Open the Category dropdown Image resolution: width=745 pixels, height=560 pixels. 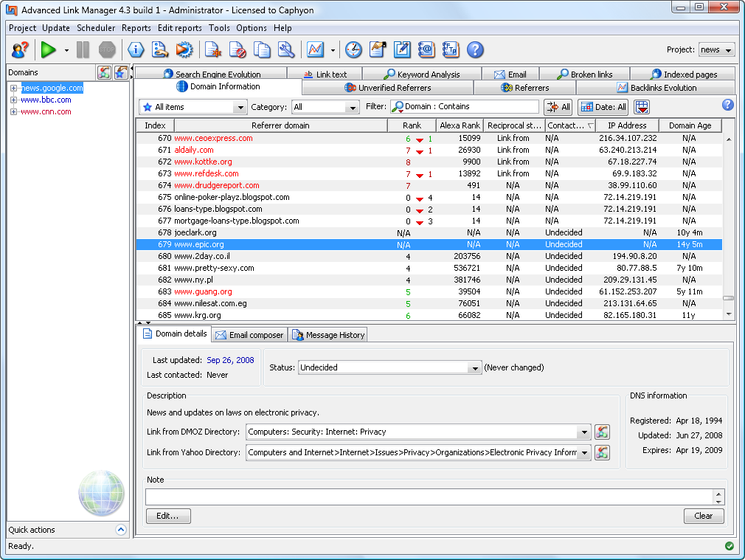coord(325,107)
